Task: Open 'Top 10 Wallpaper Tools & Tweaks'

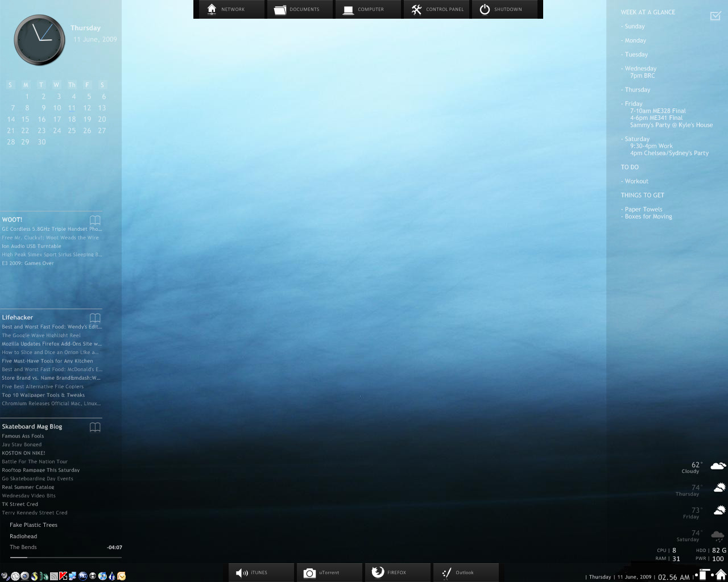Action: 43,395
